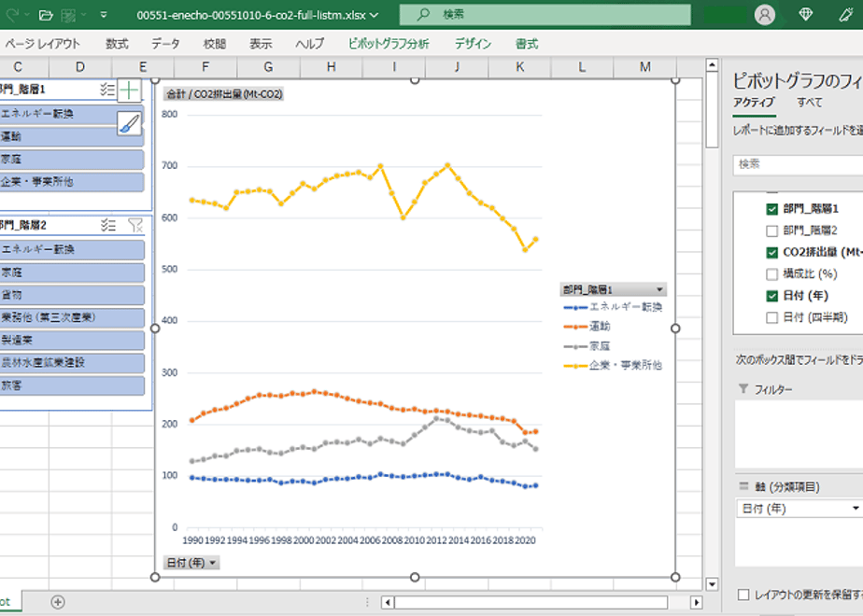This screenshot has width=863, height=616.
Task: Expand the workbook file name dropdown
Action: coord(375,15)
